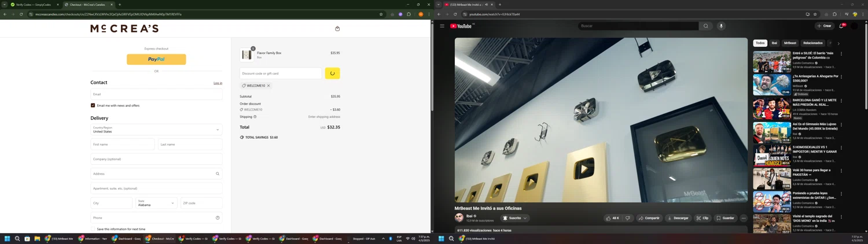The width and height of the screenshot is (868, 244).
Task: Click the video player area
Action: pyautogui.click(x=601, y=120)
